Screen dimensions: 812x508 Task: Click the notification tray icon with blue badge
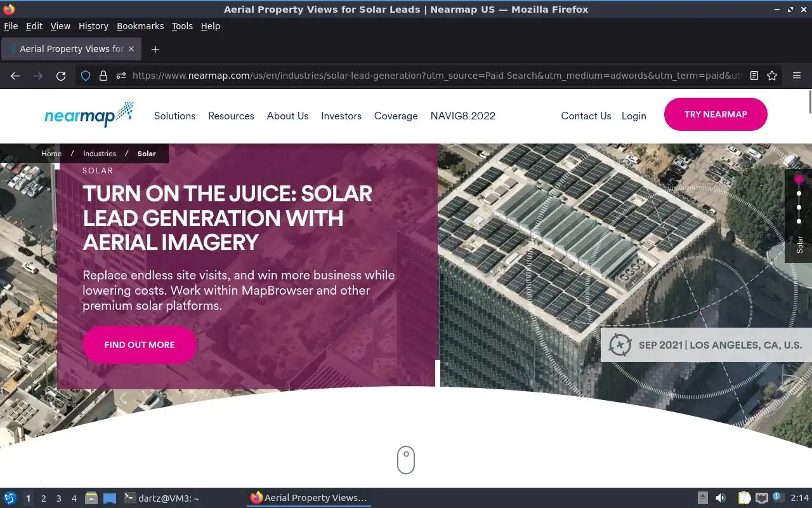[x=778, y=498]
